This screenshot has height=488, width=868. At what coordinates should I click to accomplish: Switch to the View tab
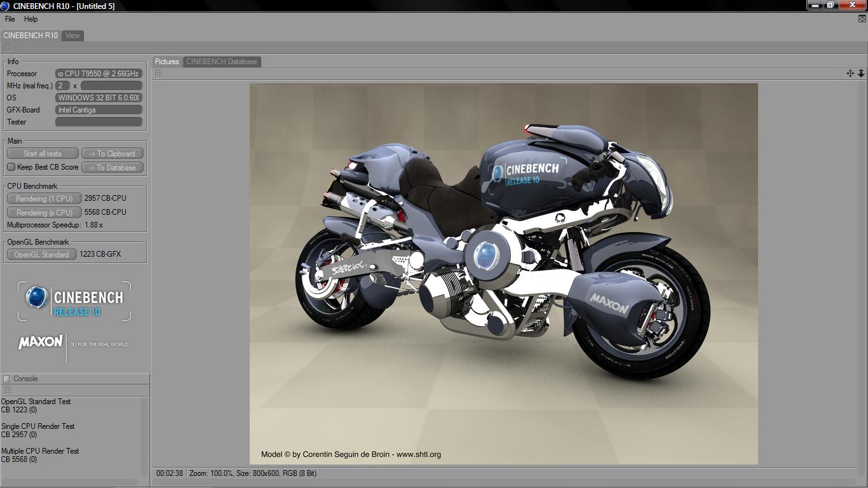73,36
